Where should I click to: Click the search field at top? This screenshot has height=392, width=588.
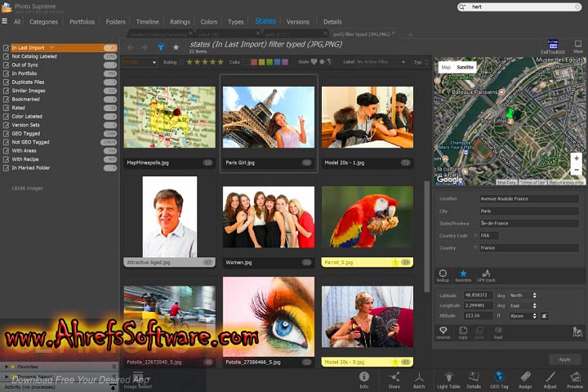(519, 7)
